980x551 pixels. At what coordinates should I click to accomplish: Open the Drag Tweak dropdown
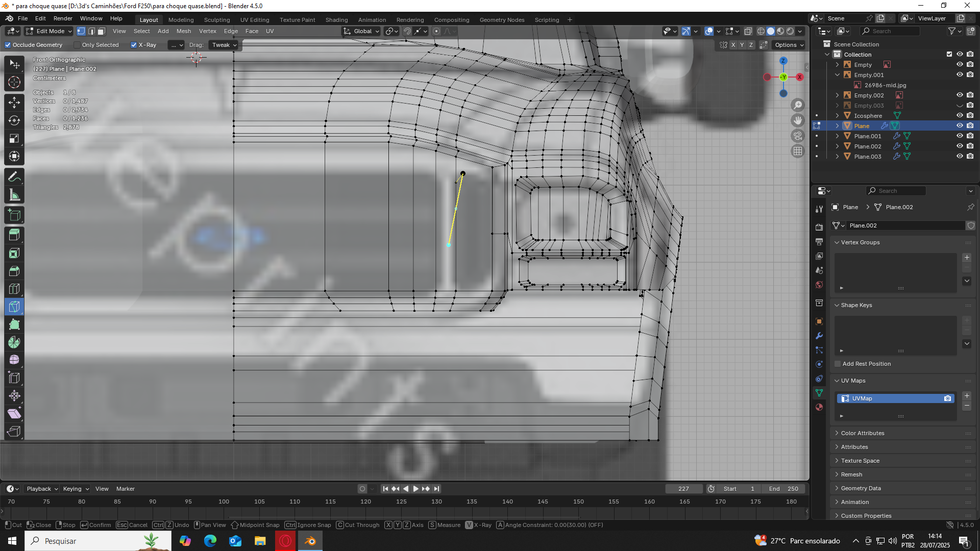click(x=224, y=45)
